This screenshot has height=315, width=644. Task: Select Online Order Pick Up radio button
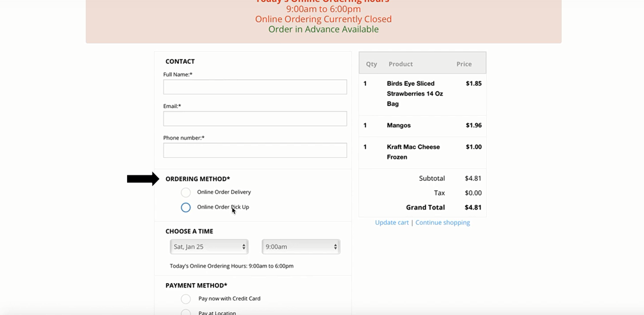click(x=185, y=208)
